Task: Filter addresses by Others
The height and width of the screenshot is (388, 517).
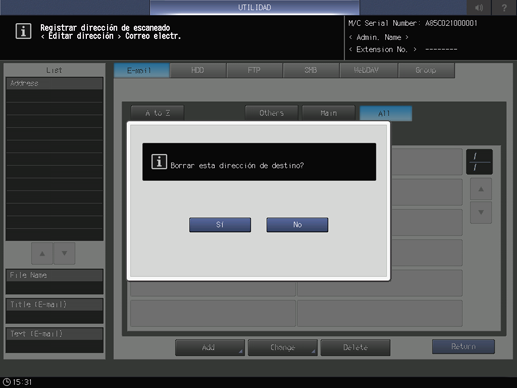Action: (x=272, y=113)
